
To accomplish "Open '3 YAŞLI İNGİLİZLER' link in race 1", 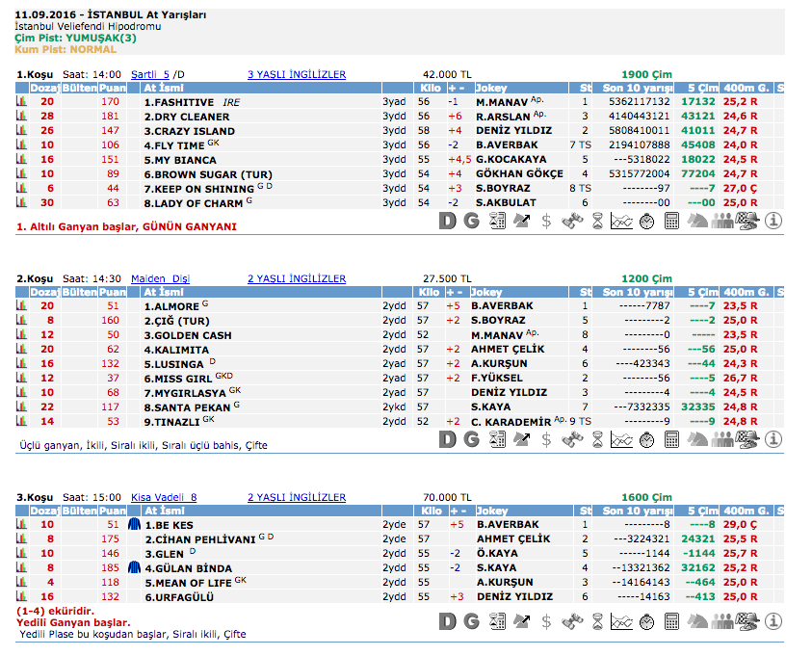I will coord(297,74).
